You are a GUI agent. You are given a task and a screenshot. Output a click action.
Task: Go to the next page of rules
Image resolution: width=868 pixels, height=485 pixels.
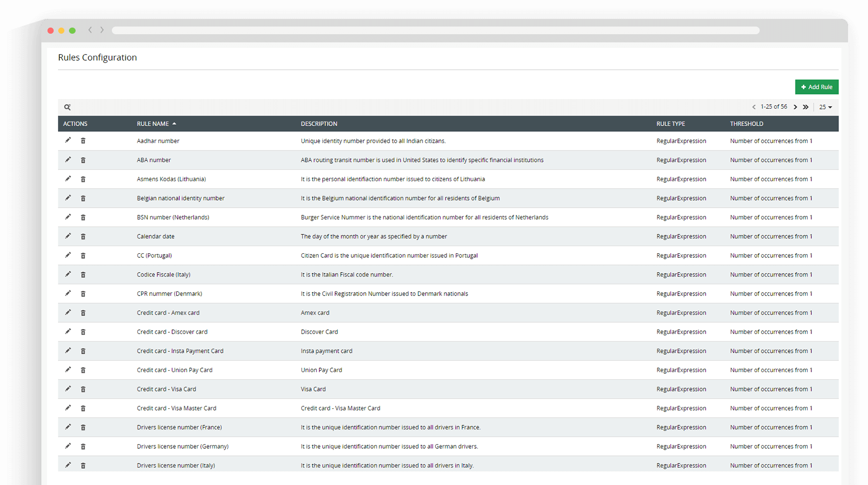[x=795, y=107]
